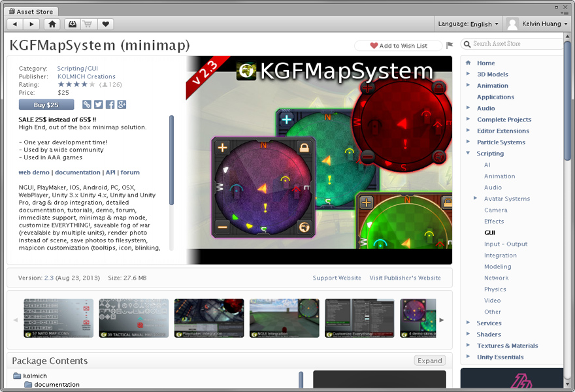Open the wish list heart toolbar icon
575x392 pixels.
[x=106, y=24]
